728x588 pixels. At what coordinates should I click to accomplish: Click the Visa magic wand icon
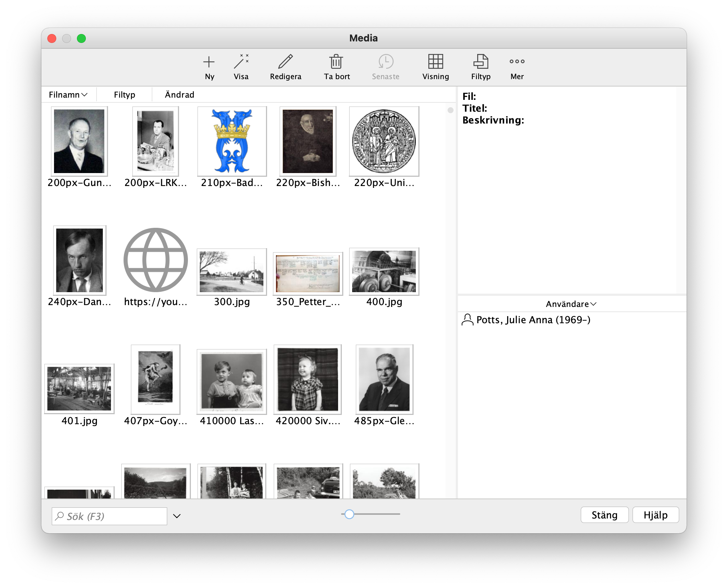tap(241, 62)
